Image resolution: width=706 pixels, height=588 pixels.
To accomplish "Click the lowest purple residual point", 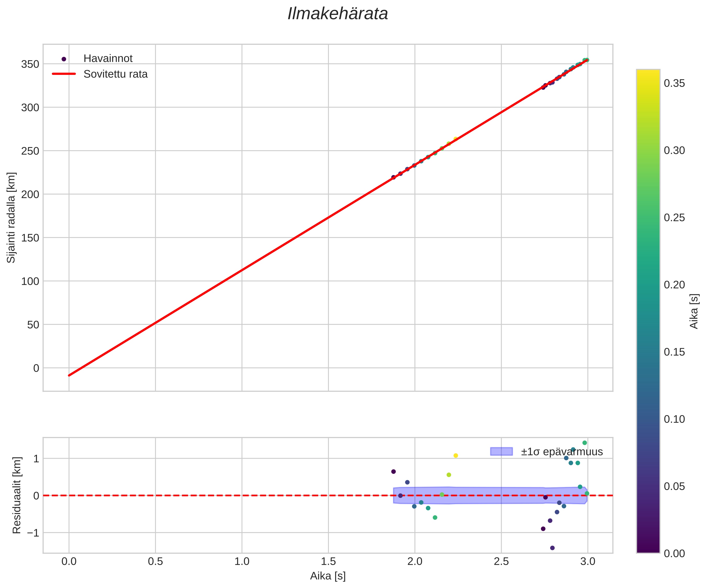I will pyautogui.click(x=552, y=548).
